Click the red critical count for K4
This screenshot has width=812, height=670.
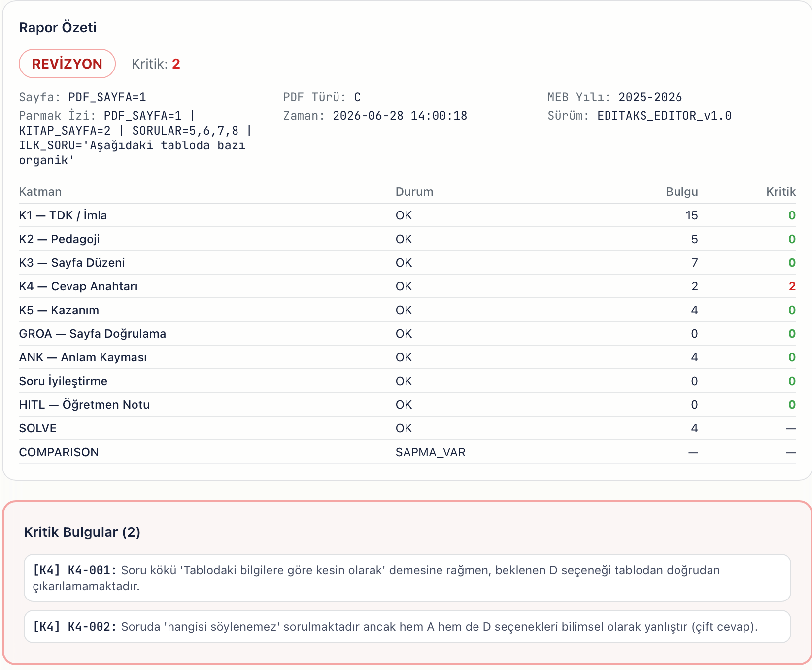tap(792, 286)
